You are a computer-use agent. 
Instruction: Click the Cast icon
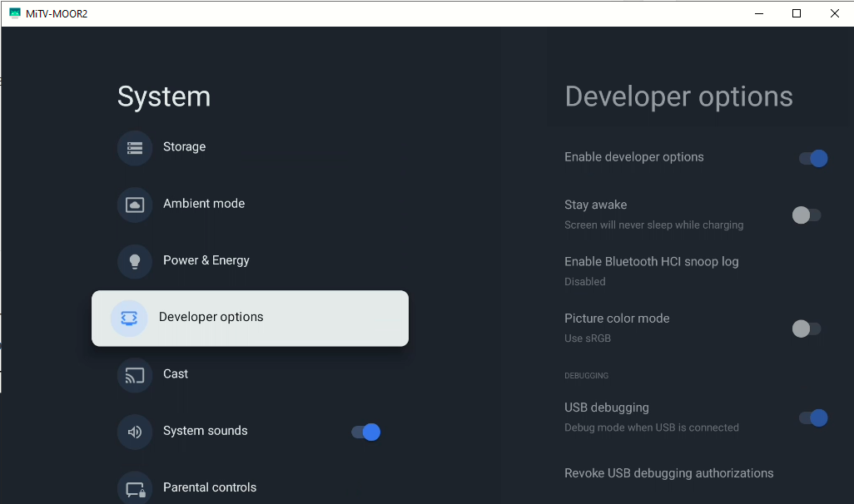(x=135, y=375)
